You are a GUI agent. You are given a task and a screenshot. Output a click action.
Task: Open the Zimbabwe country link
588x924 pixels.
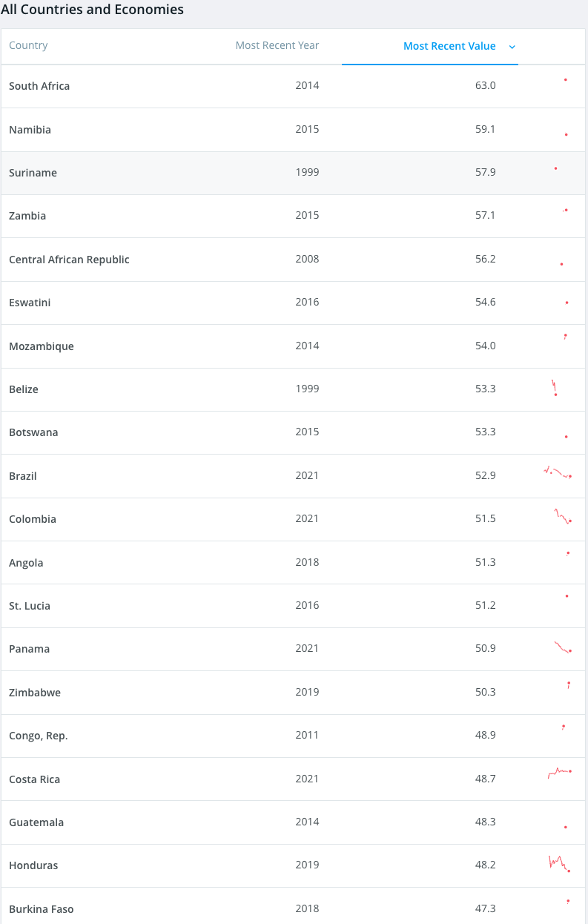click(35, 693)
